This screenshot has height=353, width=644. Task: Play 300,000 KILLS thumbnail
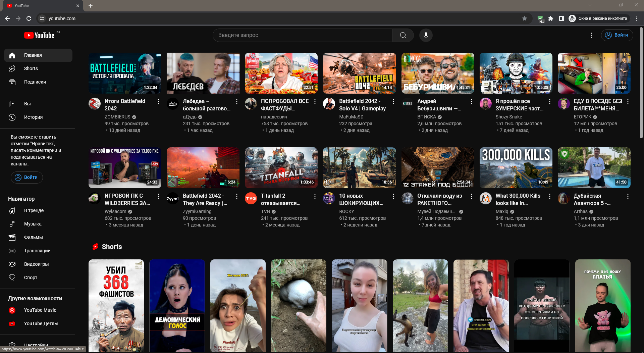516,168
